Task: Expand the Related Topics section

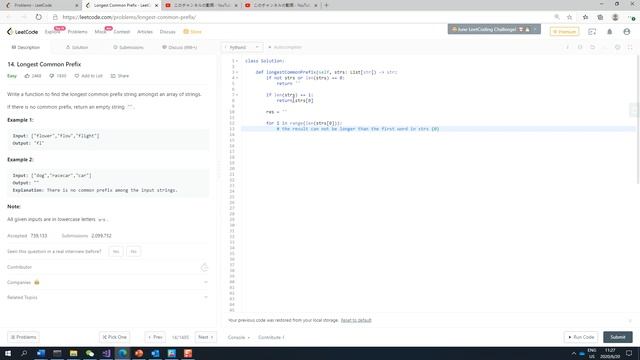Action: [108, 298]
